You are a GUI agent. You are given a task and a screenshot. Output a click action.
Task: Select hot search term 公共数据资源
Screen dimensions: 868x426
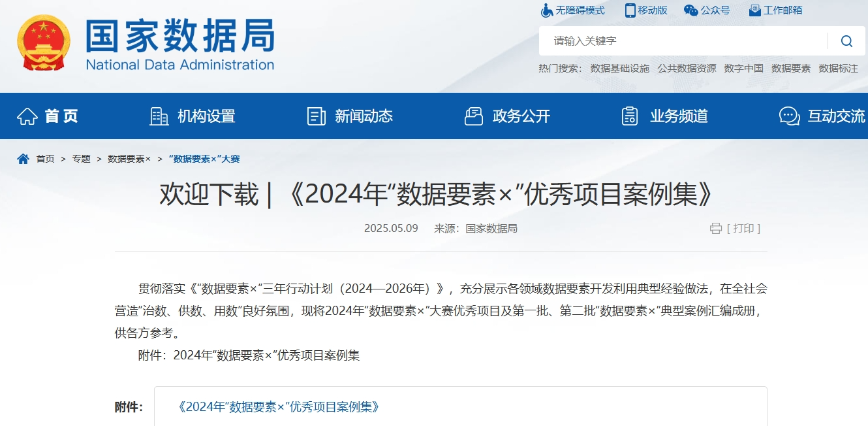coord(687,69)
